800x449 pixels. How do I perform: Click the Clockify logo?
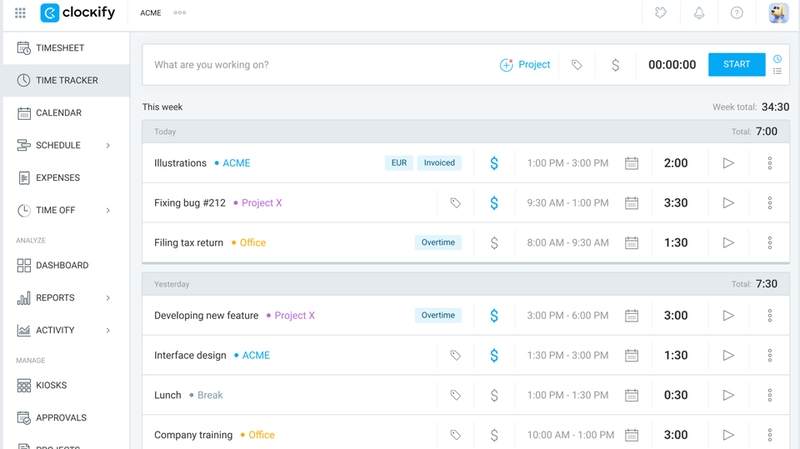pos(78,13)
